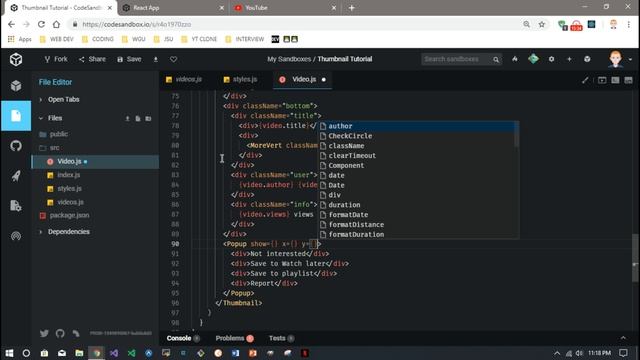Open index.js in file tree
Screen dimensions: 640x360
69,175
